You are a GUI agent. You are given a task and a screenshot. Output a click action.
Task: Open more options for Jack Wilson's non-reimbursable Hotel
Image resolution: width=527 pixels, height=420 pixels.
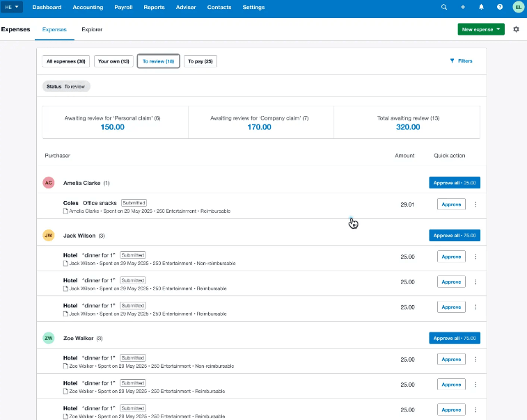475,257
